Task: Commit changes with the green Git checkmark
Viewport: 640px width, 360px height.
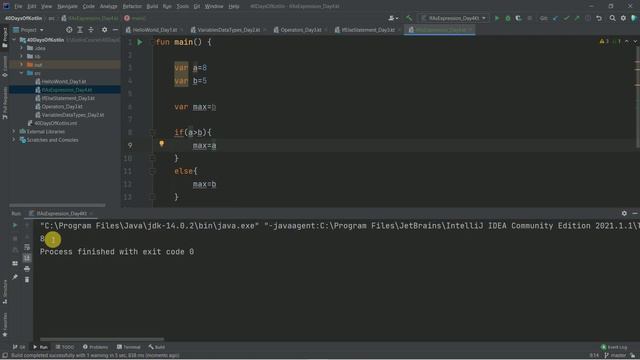Action: click(566, 18)
